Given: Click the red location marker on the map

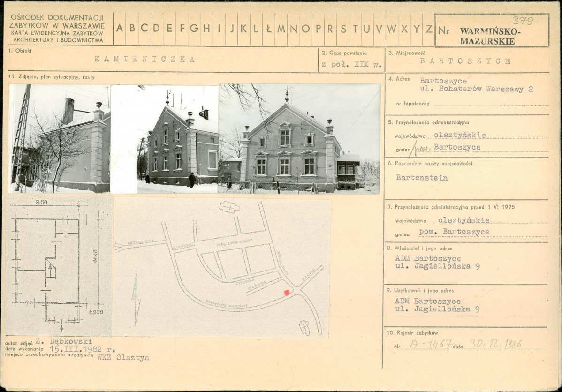Looking at the screenshot, I should click(x=287, y=293).
